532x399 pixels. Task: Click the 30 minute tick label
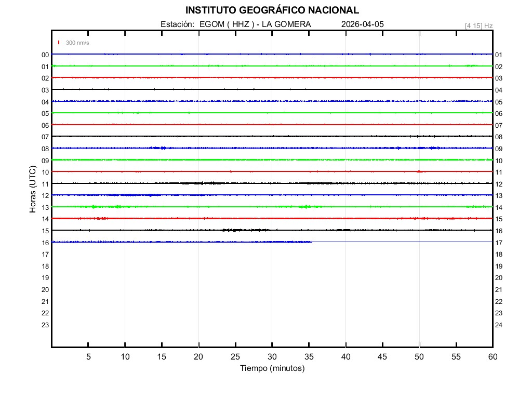[x=272, y=356]
